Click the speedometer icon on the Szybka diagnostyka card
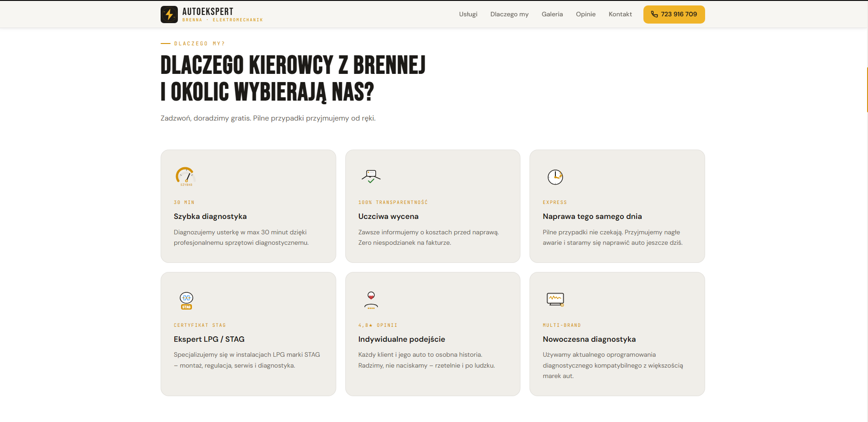Screen dimensions: 868x422 pos(186,176)
